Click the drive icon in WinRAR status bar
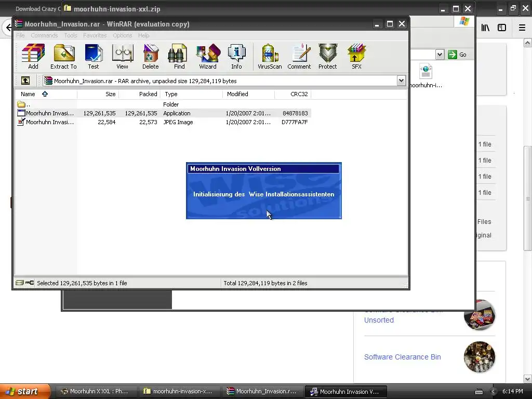532x399 pixels. coord(19,283)
